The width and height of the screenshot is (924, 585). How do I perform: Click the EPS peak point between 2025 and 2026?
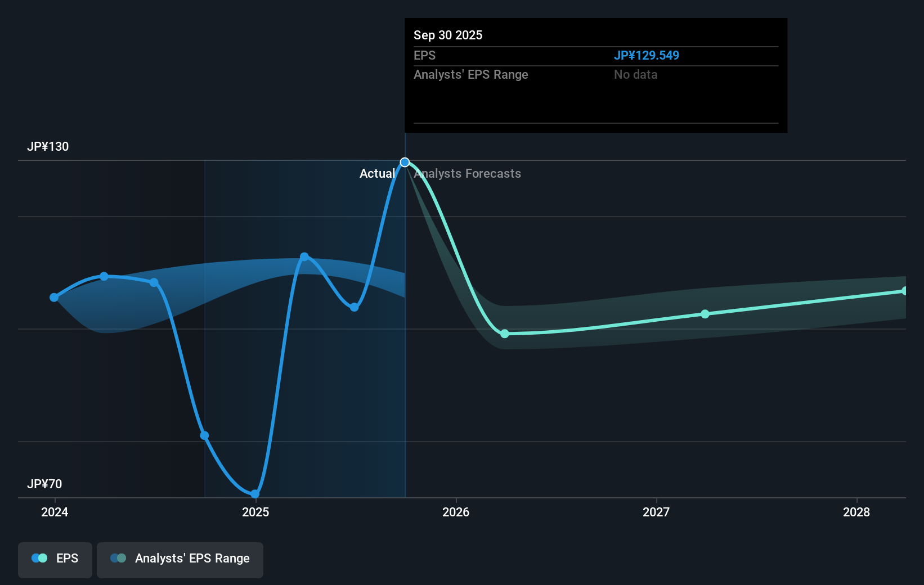tap(304, 257)
